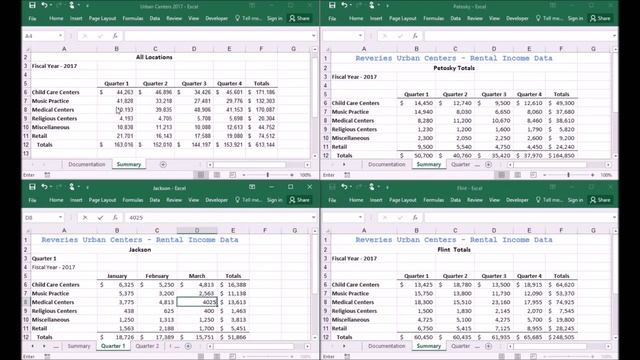Open Quick Access customize dropdown in Urban Centers

(x=87, y=6)
